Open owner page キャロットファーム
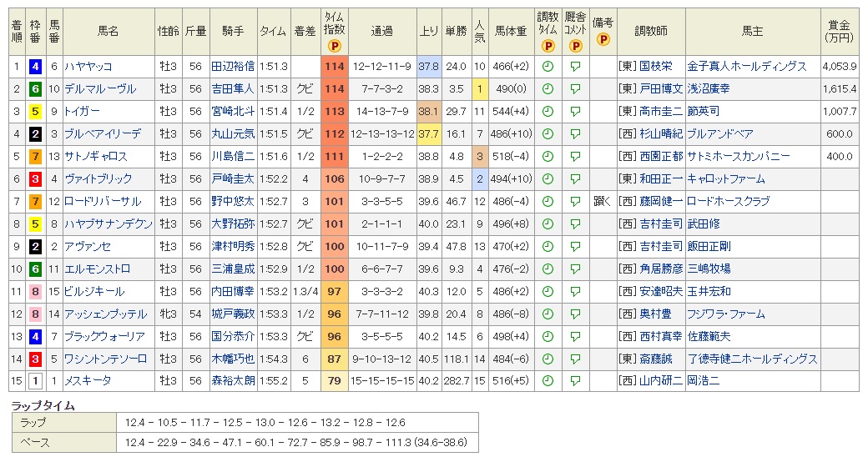Screen dimensions: 868x462 tap(726, 178)
